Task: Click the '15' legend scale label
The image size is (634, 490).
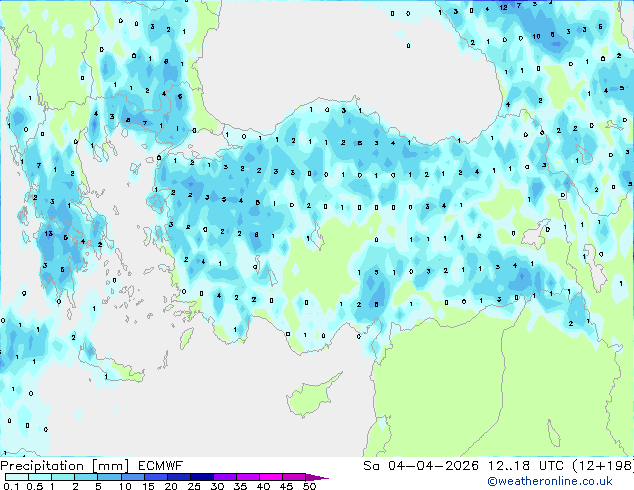Action: 148,486
